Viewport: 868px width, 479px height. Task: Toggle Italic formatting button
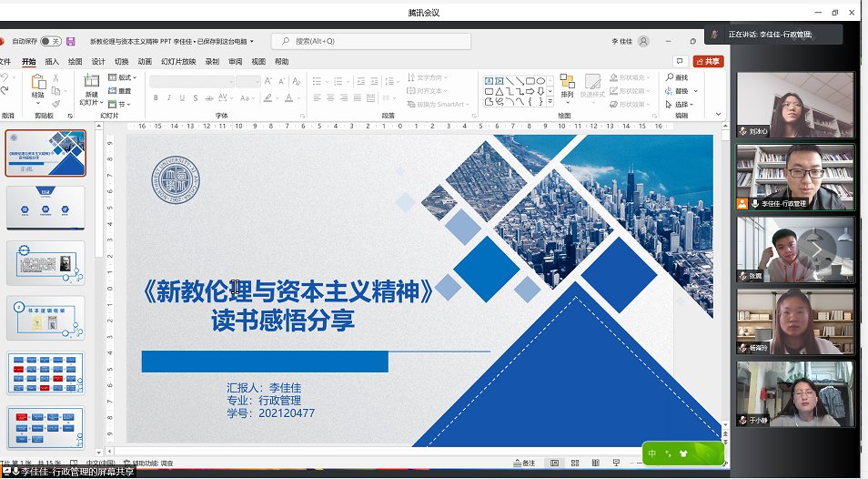point(167,97)
